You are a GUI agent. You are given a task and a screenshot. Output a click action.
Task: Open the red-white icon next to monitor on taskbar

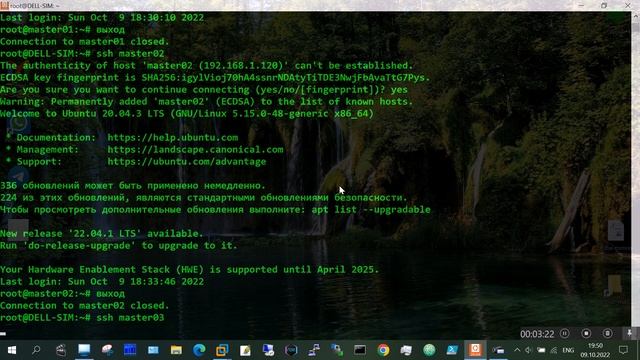107,350
